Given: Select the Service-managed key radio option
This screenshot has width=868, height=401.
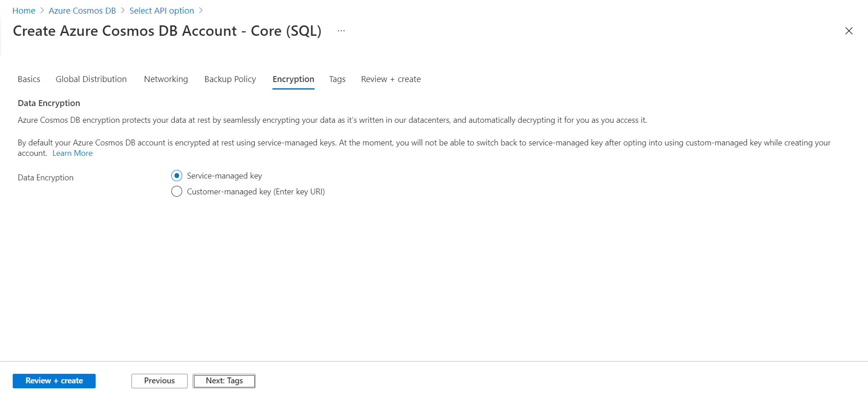Looking at the screenshot, I should (177, 176).
